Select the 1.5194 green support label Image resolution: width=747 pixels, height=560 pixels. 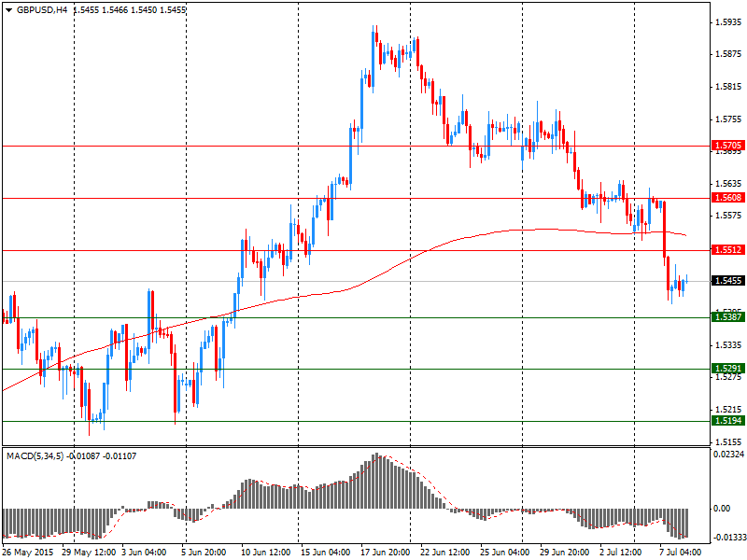click(728, 421)
